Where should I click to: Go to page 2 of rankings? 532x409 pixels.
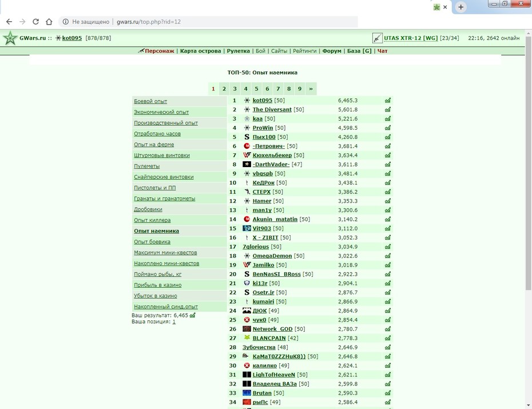click(224, 89)
